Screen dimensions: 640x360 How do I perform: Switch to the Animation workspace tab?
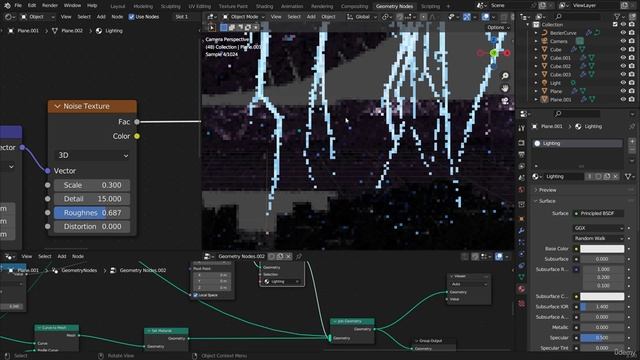click(292, 6)
